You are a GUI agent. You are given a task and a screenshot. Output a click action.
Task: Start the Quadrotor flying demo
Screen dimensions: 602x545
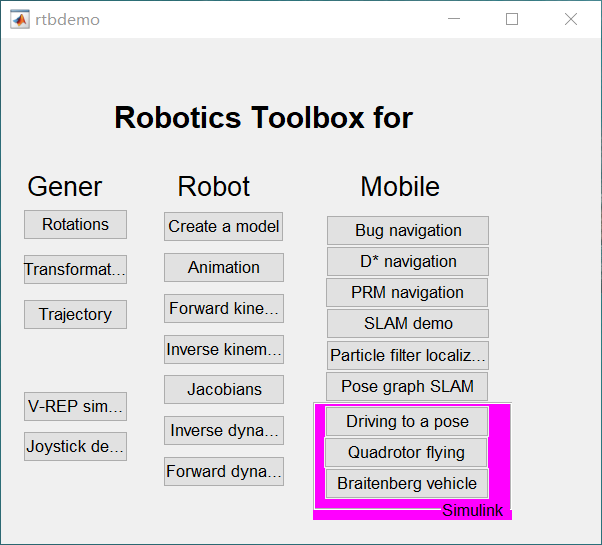click(406, 453)
